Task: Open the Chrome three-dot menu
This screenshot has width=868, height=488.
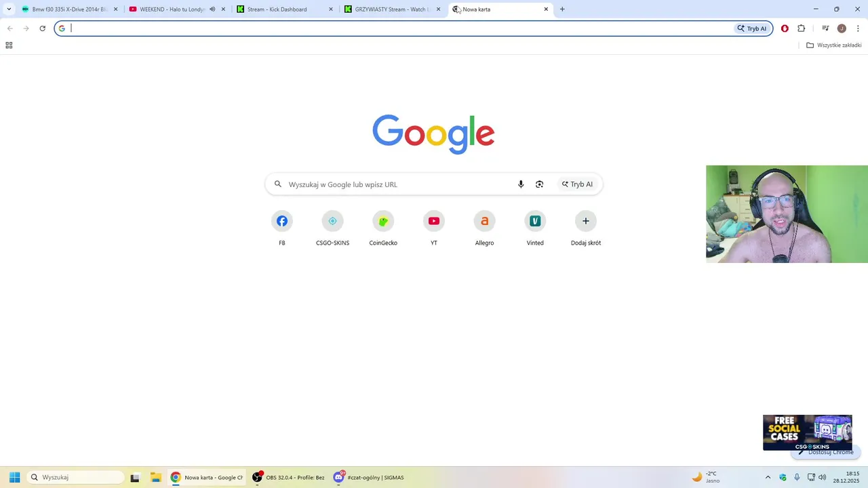Action: click(x=858, y=28)
